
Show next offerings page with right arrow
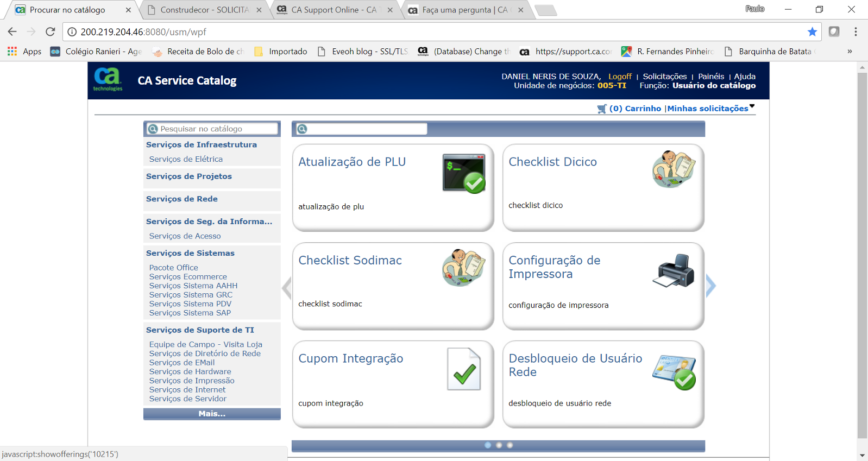[x=710, y=286]
